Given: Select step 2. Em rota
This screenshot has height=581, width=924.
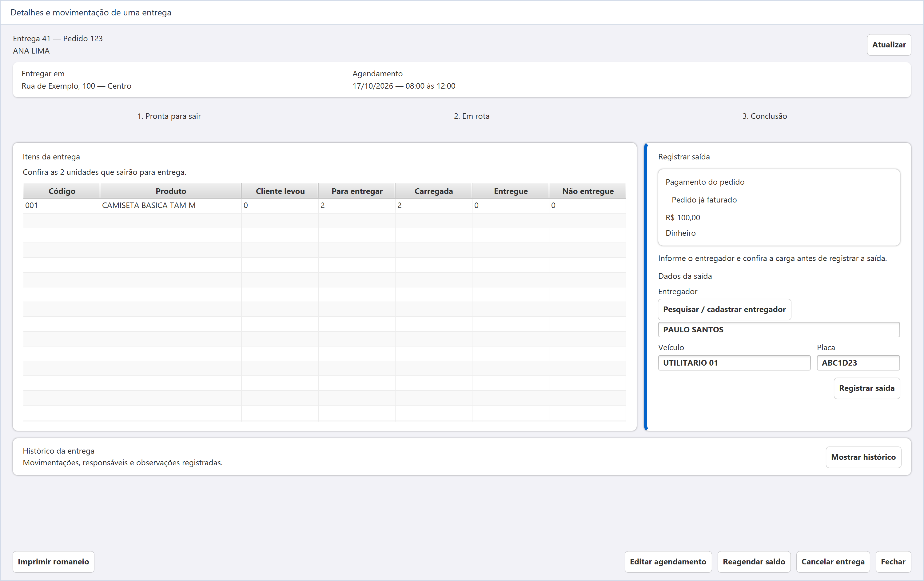Looking at the screenshot, I should tap(472, 116).
